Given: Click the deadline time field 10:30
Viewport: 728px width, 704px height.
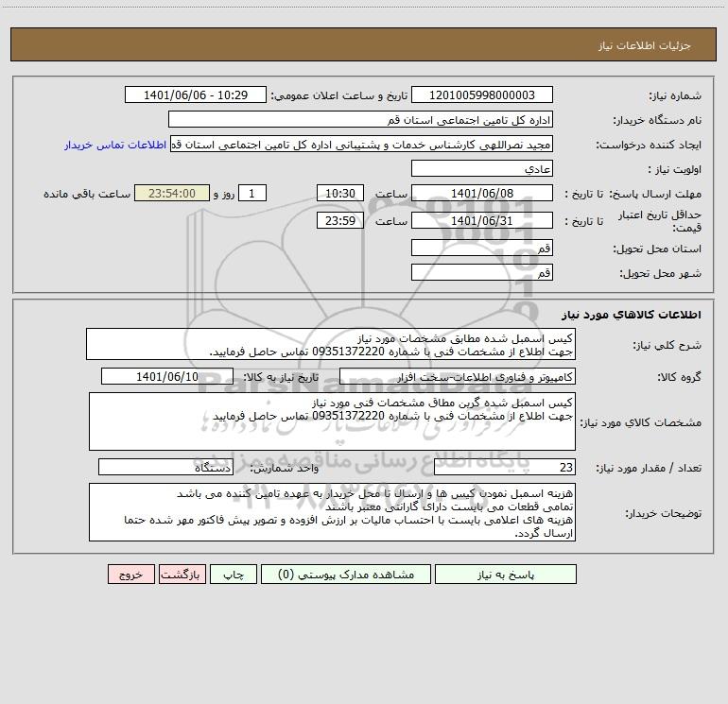Looking at the screenshot, I should [339, 193].
